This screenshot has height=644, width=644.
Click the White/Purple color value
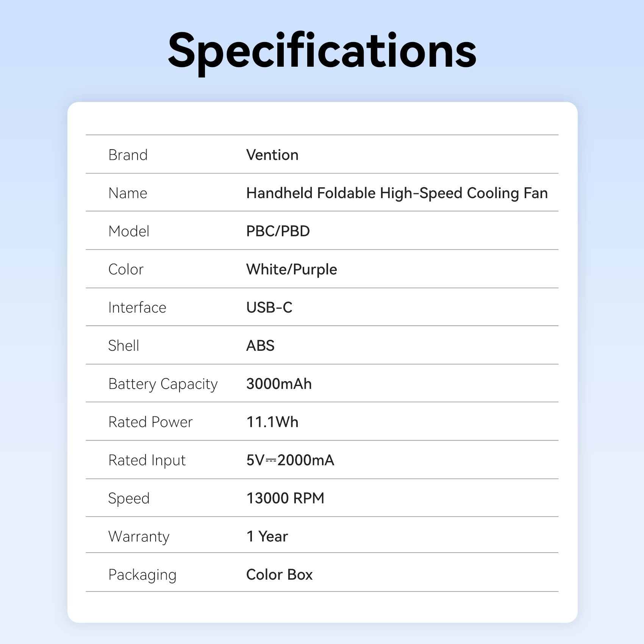(x=291, y=269)
